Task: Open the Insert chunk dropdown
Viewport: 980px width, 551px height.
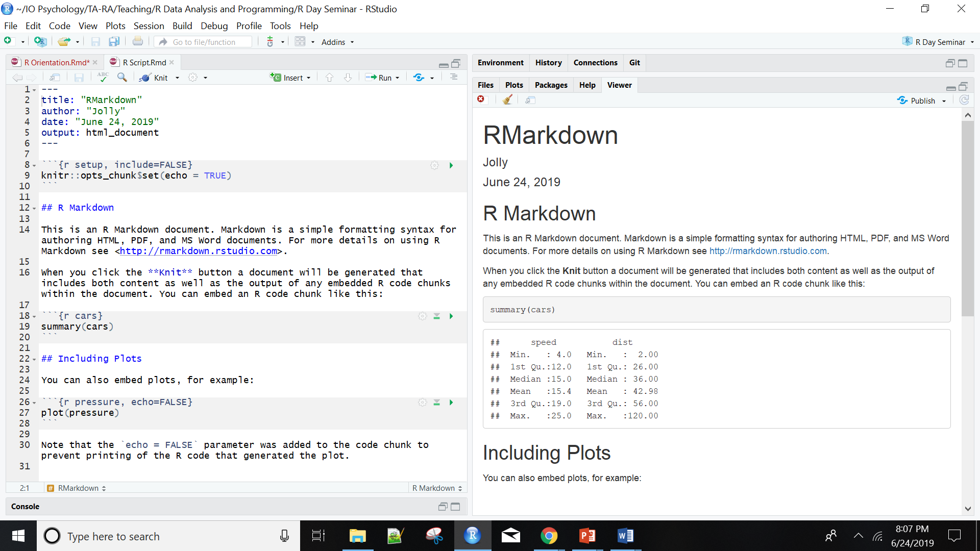Action: point(290,78)
